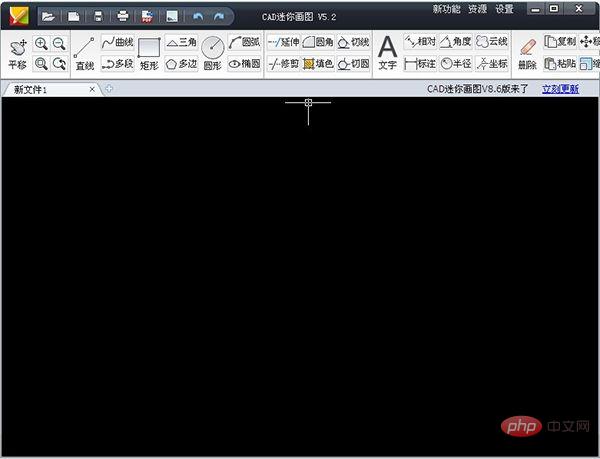
Task: Select the 圆形 circle tool
Action: click(x=212, y=54)
